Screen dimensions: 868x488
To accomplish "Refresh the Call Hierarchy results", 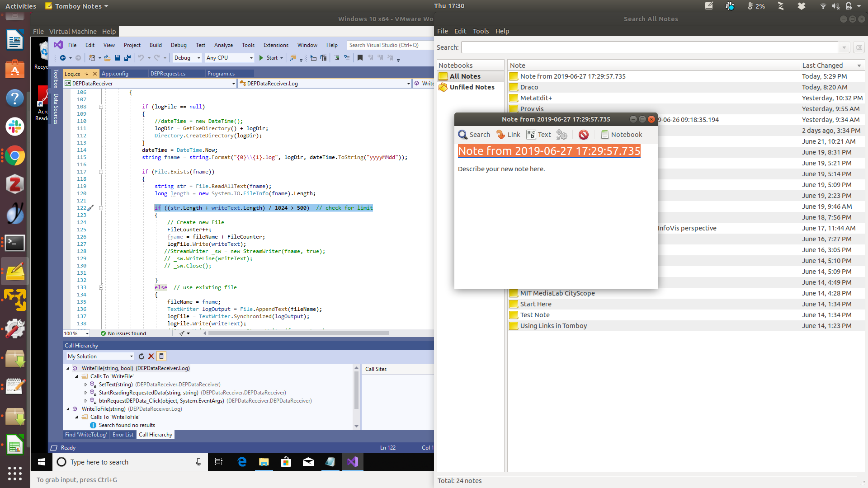I will point(142,357).
